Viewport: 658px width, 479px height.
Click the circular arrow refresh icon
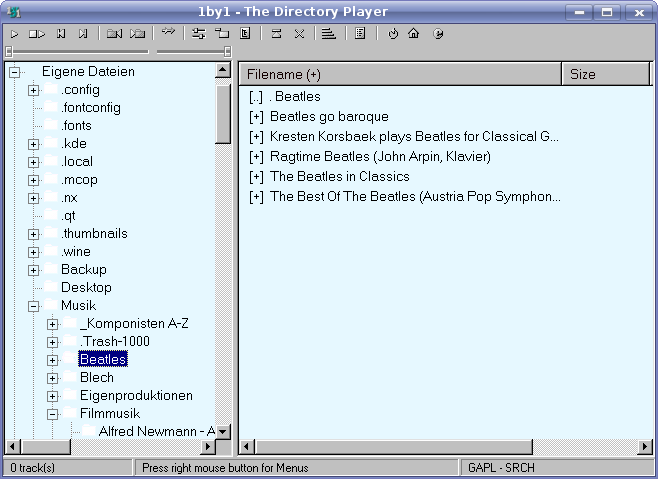tap(393, 34)
